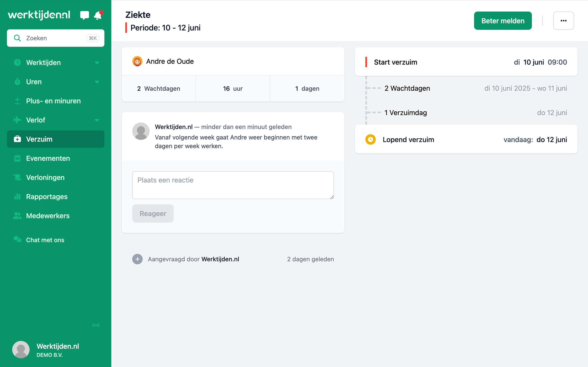Expand the Werktijden menu arrow
This screenshot has height=367, width=588.
tap(97, 63)
